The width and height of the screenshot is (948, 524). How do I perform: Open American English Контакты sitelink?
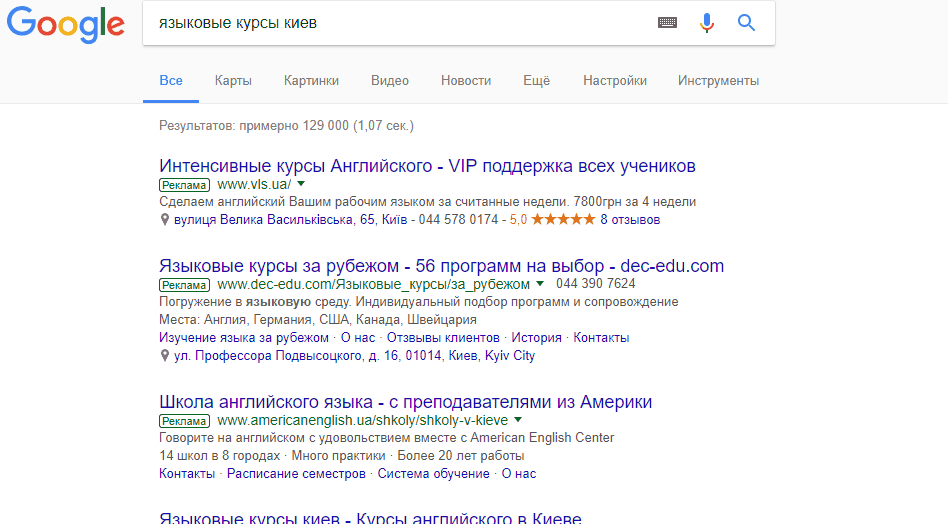[x=187, y=473]
